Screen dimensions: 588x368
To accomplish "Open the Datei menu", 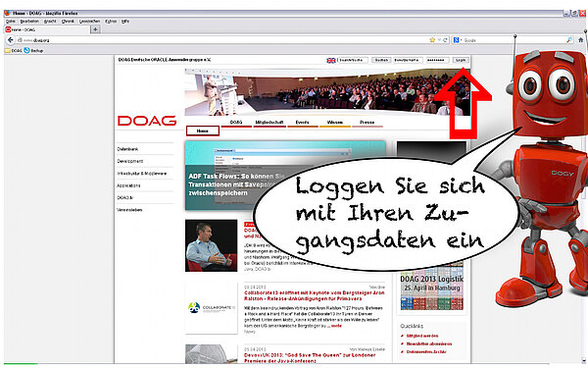I will tap(11, 22).
